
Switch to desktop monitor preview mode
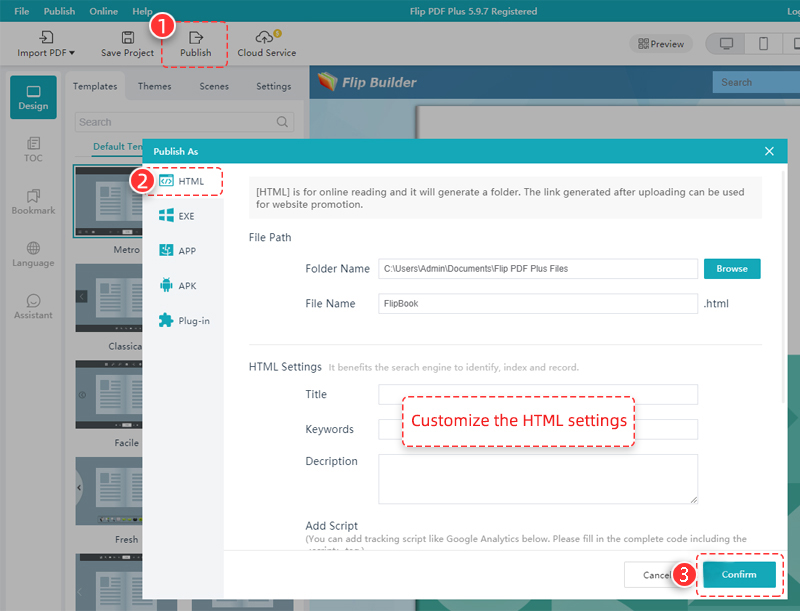point(726,44)
